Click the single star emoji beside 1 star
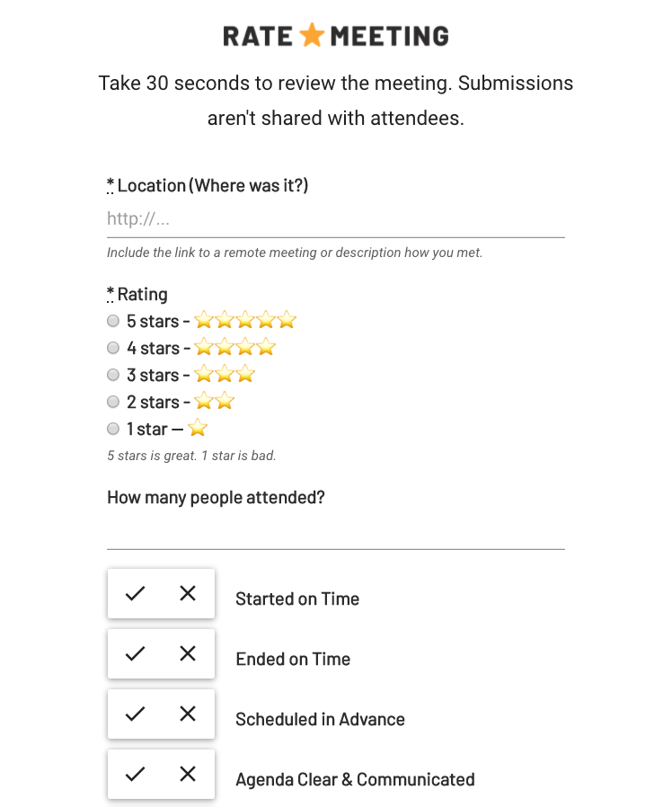 point(198,429)
